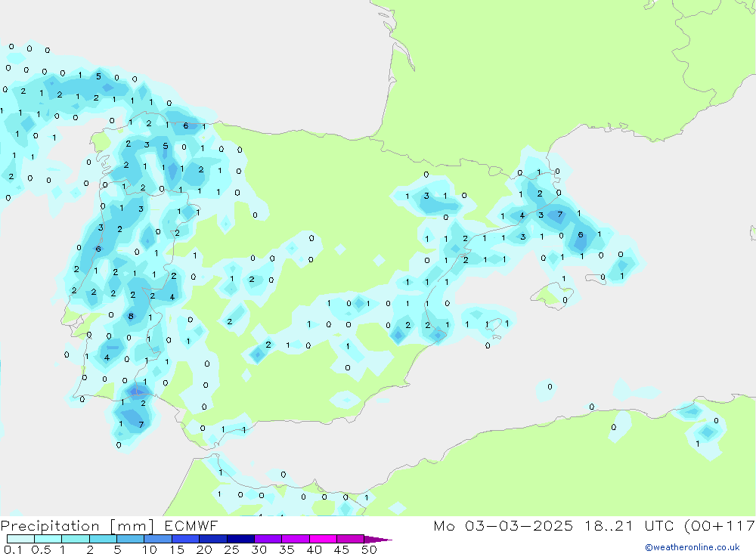Click the legend scale label '0.1'
756x554 pixels.
pyautogui.click(x=13, y=549)
